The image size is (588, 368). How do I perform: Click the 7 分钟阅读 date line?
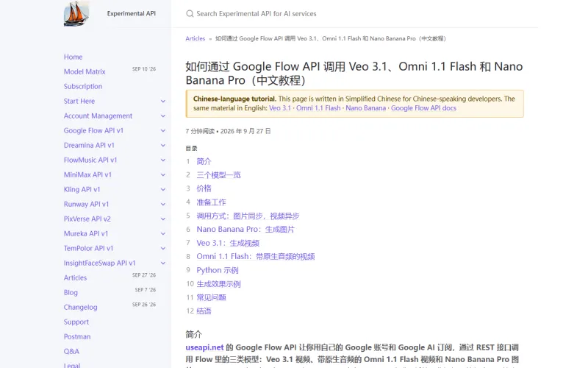point(228,131)
